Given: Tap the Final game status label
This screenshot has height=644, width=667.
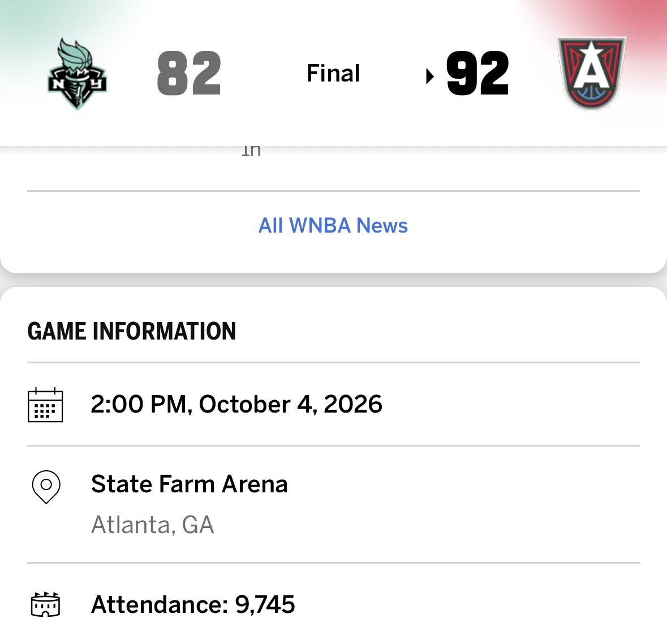Looking at the screenshot, I should (333, 73).
